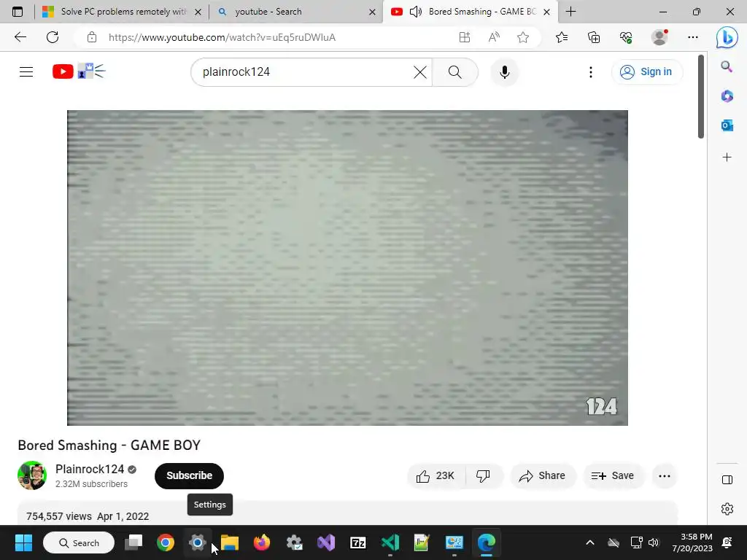747x560 pixels.
Task: Open the tab actions menu icon
Action: [x=18, y=12]
